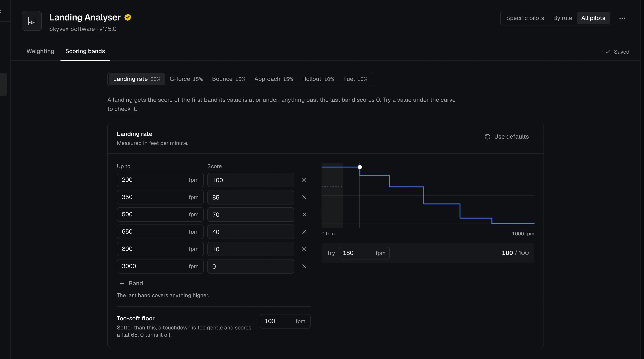The image size is (644, 359).
Task: Select the By rule scope
Action: point(563,18)
